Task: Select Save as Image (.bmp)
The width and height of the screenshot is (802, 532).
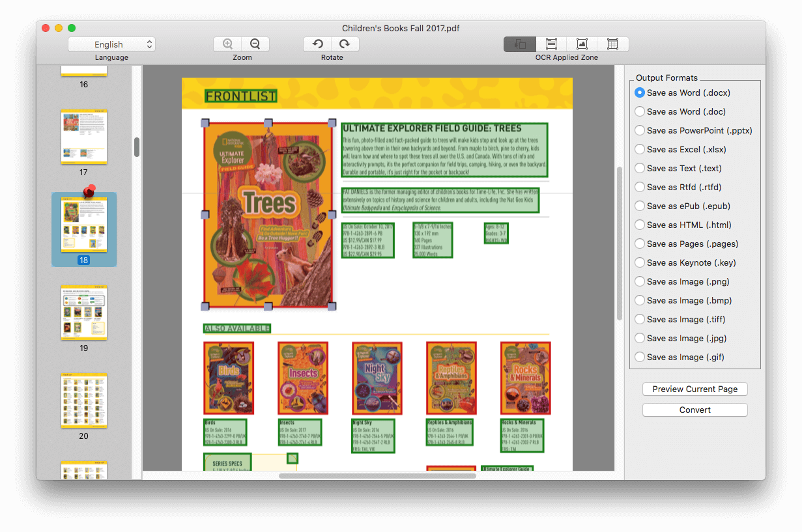Action: coord(683,300)
